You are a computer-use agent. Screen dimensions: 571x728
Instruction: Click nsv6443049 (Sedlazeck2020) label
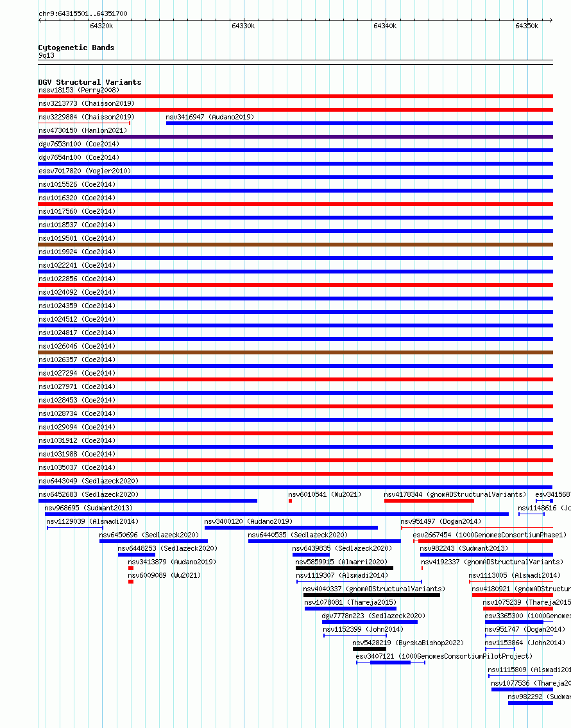click(89, 481)
